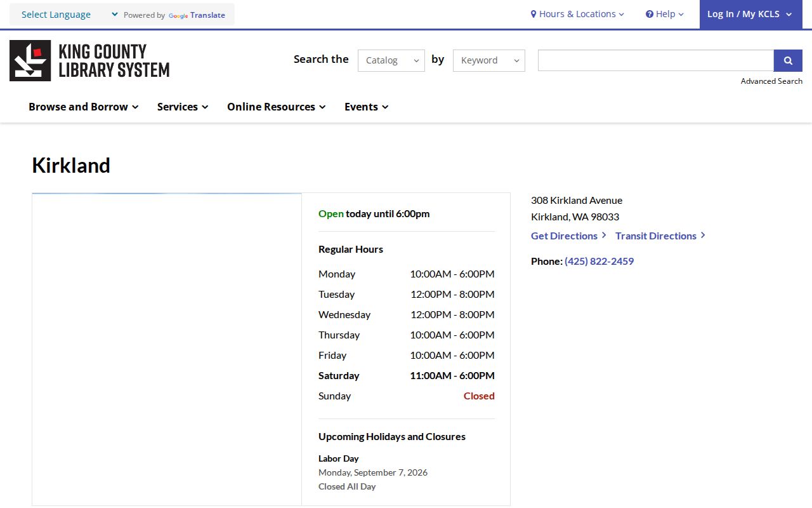Click the Monday hours 10:00AM - 6:00PM

pyautogui.click(x=452, y=274)
